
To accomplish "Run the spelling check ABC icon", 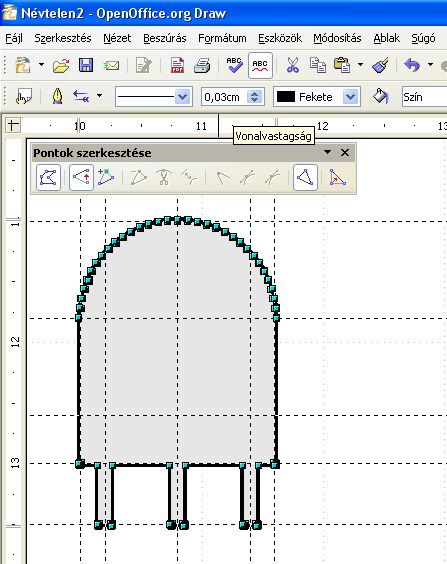I will coord(234,65).
